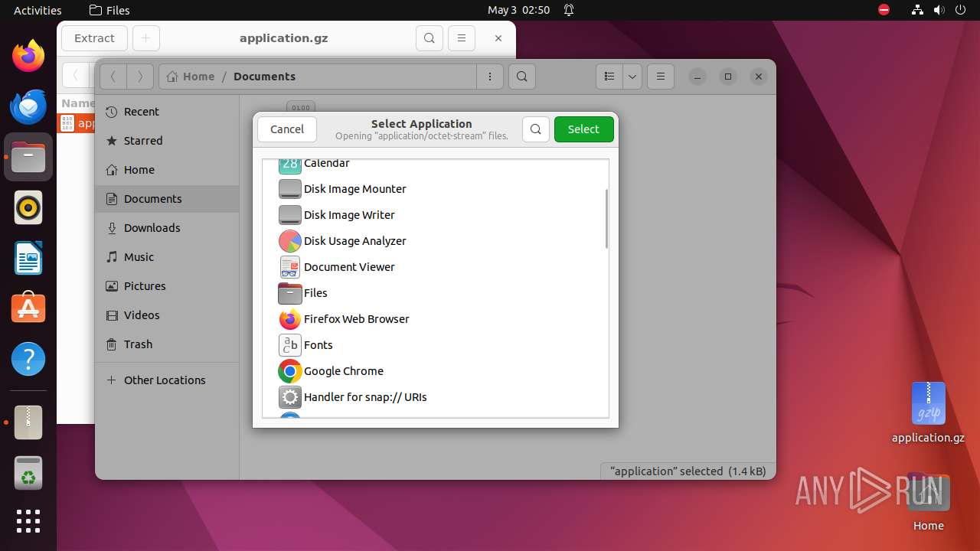This screenshot has height=551, width=980.
Task: Open the archive manager hamburger menu
Action: point(462,38)
